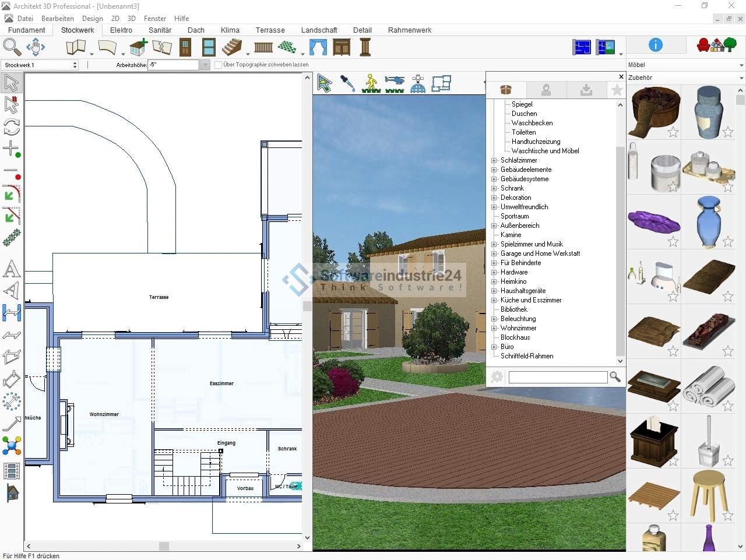Select the window tool icon

tap(209, 47)
